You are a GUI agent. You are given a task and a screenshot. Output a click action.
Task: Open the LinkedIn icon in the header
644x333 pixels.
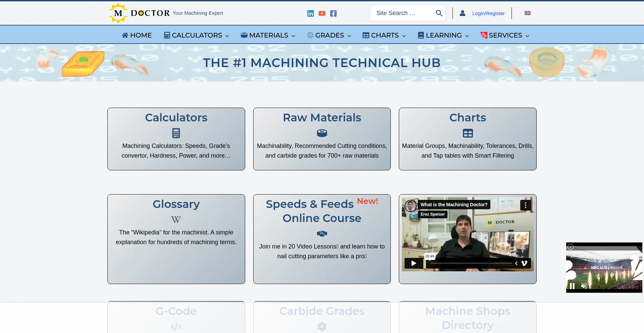coord(310,13)
